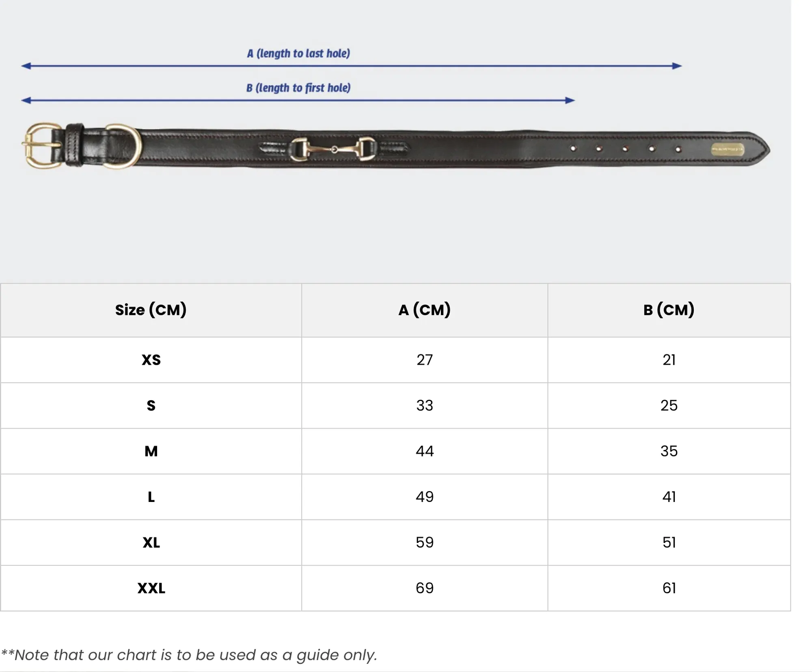
Task: Select the M size row label
Action: (x=151, y=451)
